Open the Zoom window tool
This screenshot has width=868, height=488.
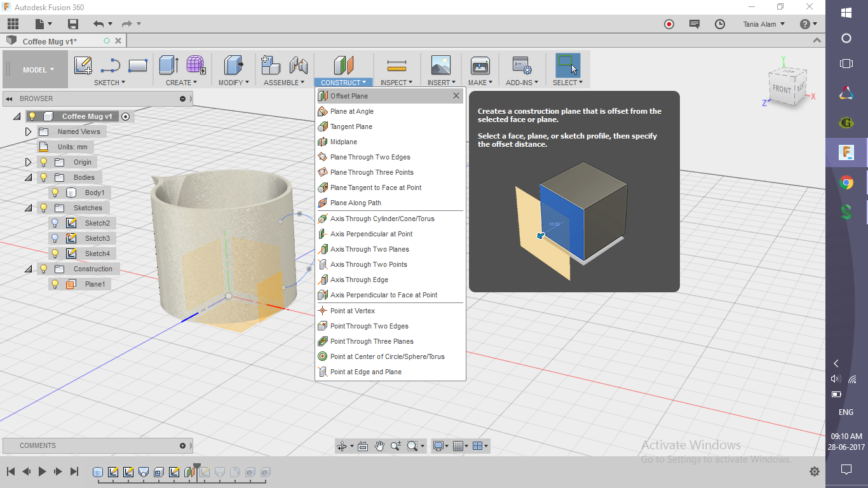(413, 445)
